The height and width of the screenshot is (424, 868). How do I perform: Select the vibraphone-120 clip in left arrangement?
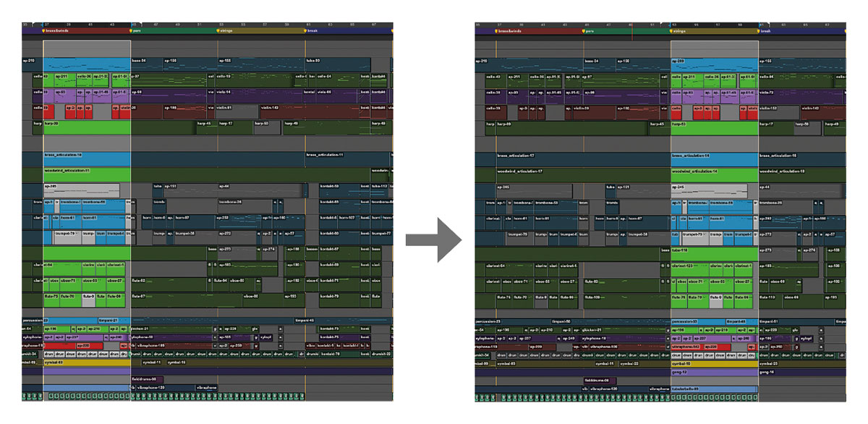point(166,389)
